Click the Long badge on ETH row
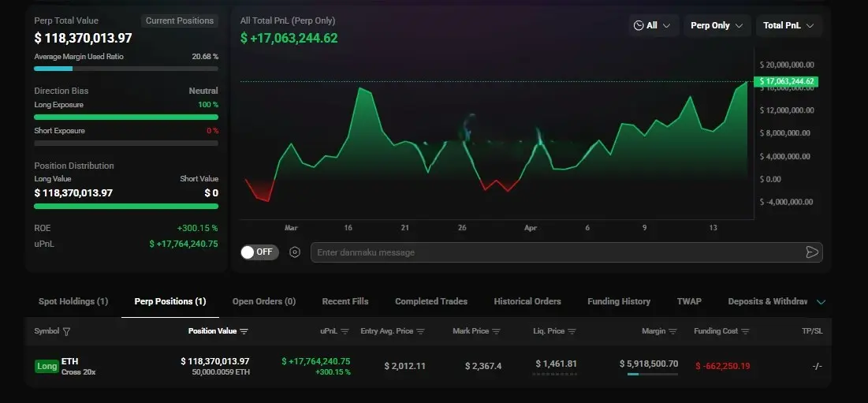The width and height of the screenshot is (868, 403). point(47,367)
